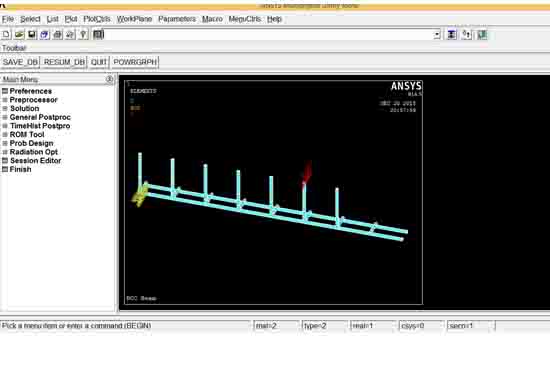
Task: Click the csys=0 status field
Action: 422,326
